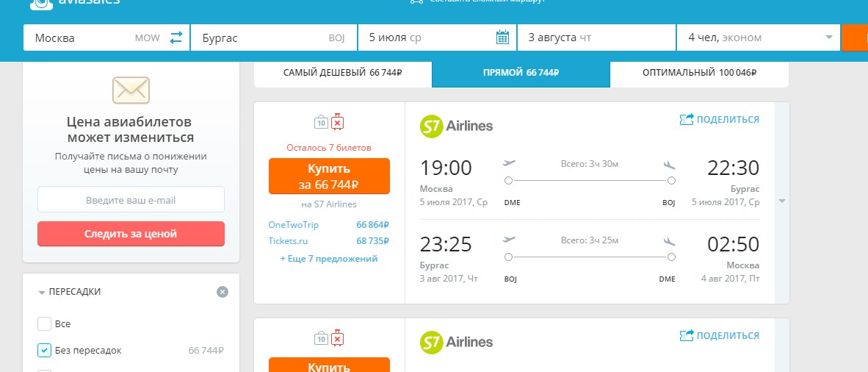Show 7 more offers link
Image resolution: width=868 pixels, height=372 pixels.
click(329, 258)
